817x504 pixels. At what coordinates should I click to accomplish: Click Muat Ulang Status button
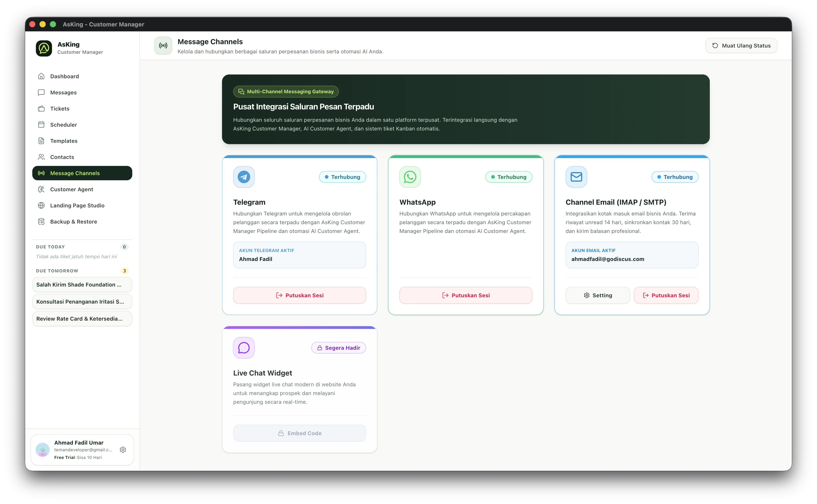point(741,46)
